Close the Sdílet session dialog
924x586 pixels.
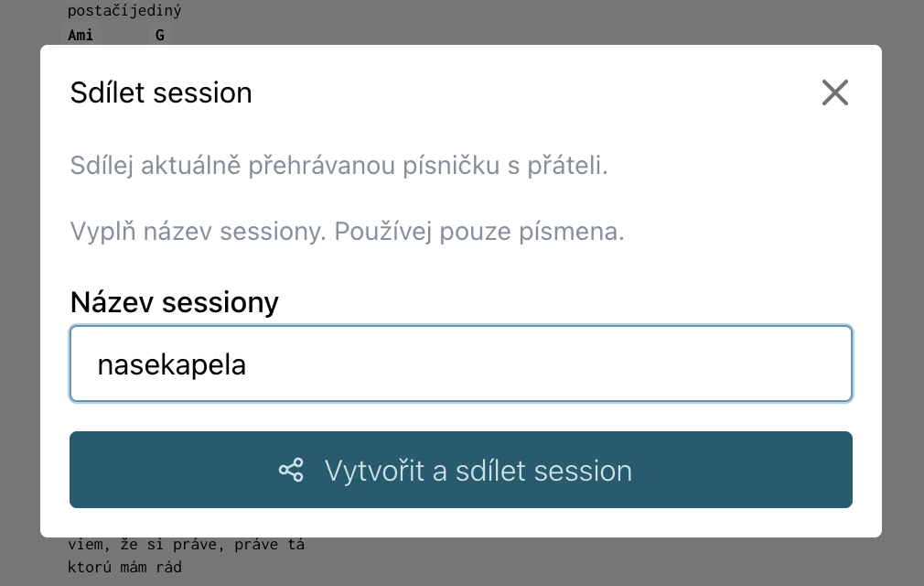pyautogui.click(x=835, y=92)
